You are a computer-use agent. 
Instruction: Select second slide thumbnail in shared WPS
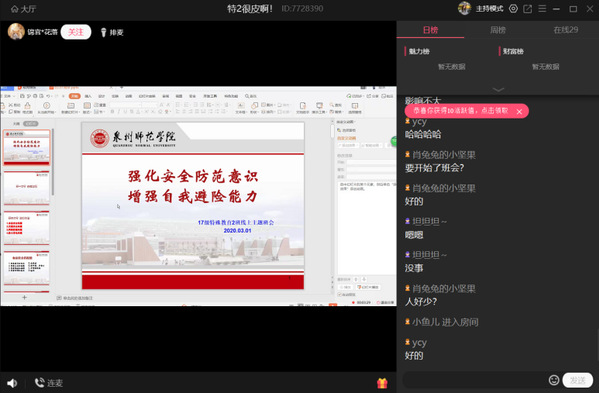(x=26, y=187)
